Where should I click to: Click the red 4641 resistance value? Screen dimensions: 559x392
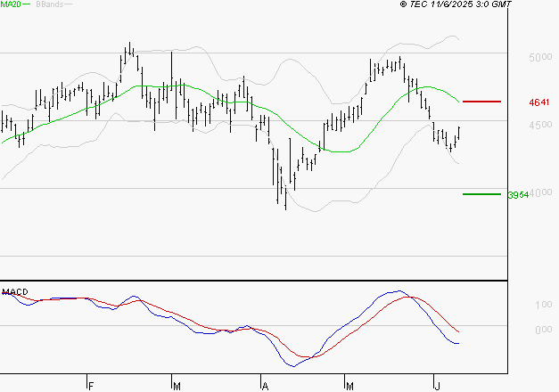tap(539, 102)
